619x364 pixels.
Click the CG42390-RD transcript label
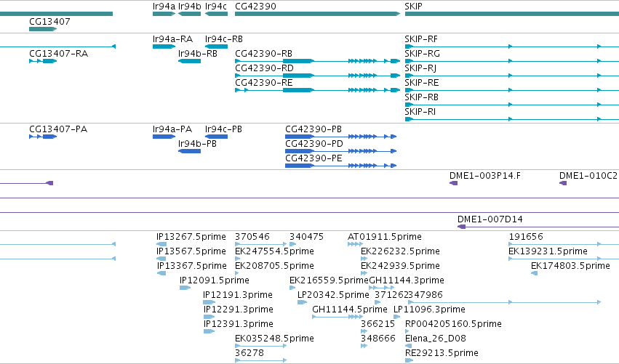pyautogui.click(x=264, y=68)
